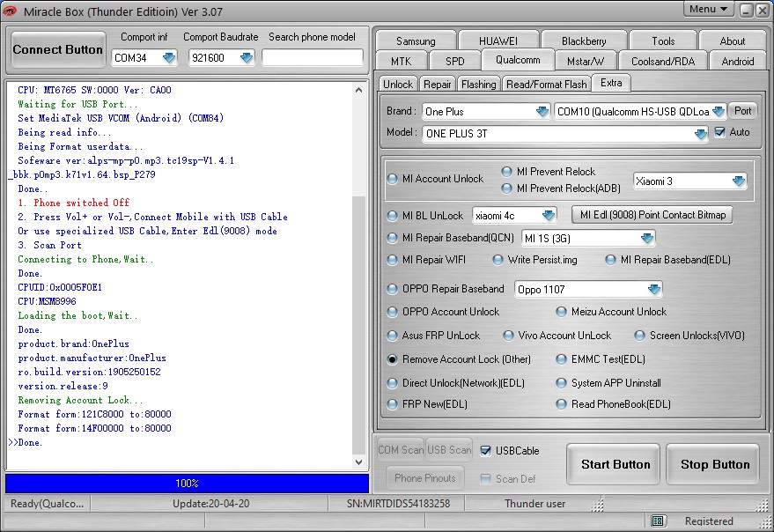Screen dimensions: 774x532
Task: Open the Read/Format Flash sub-tab
Action: (x=547, y=85)
